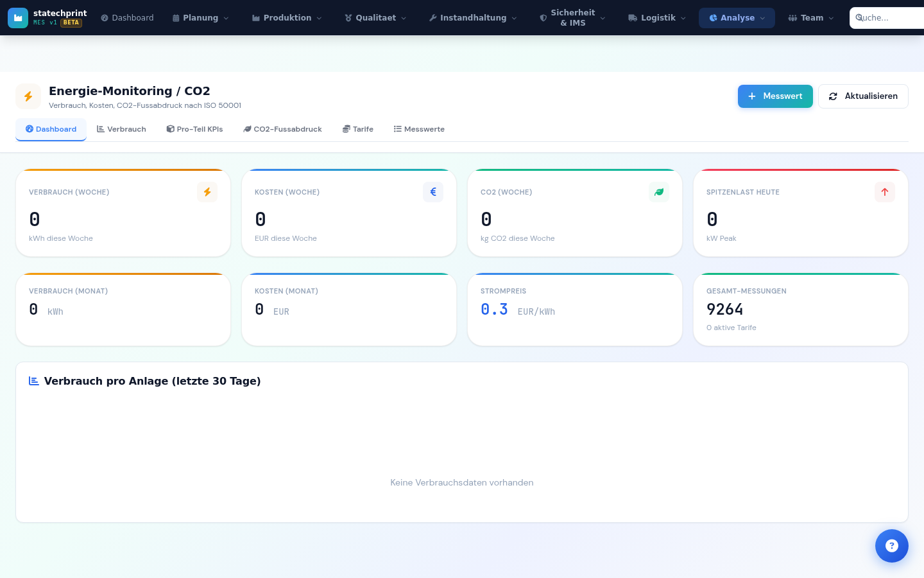Switch to the Pro-Teil KPIs tab
This screenshot has width=924, height=578.
coord(194,129)
